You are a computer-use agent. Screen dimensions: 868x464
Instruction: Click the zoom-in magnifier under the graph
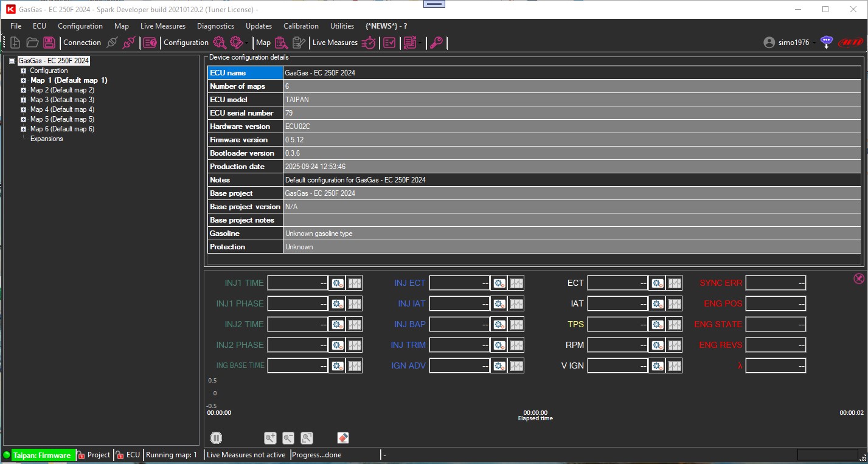coord(271,438)
